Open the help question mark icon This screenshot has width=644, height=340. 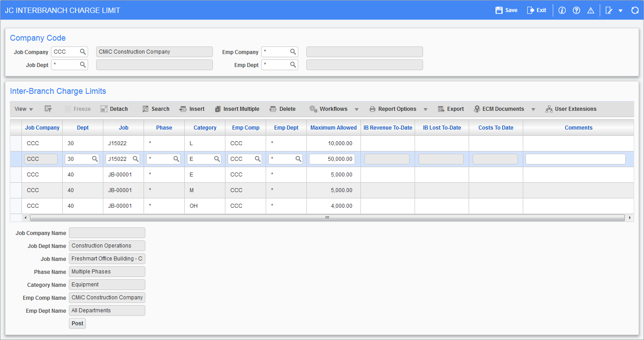pos(576,10)
